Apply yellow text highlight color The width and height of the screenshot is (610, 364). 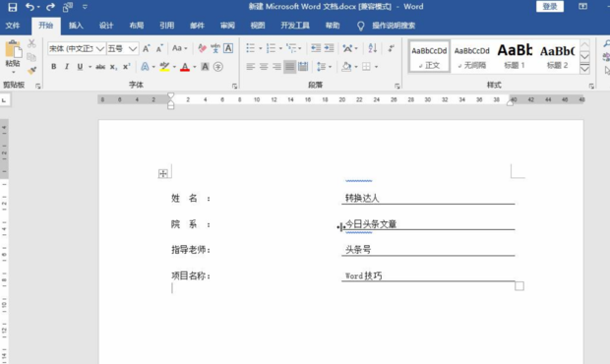pos(164,67)
